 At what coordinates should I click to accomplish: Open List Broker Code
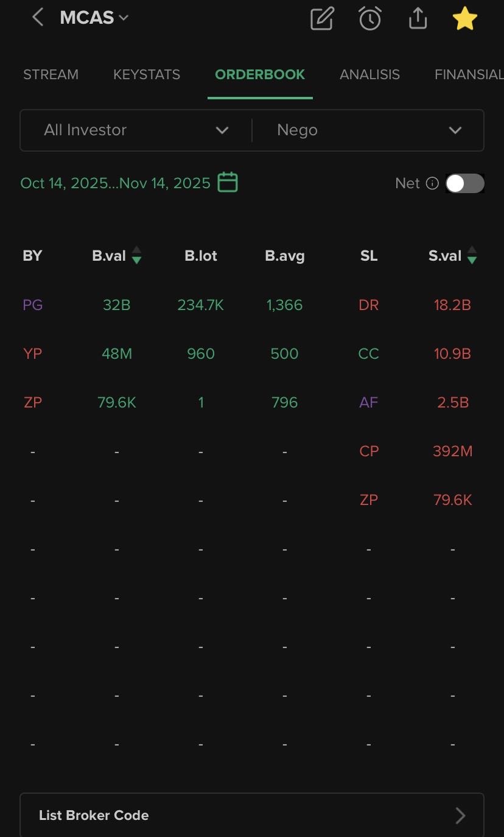tap(251, 815)
